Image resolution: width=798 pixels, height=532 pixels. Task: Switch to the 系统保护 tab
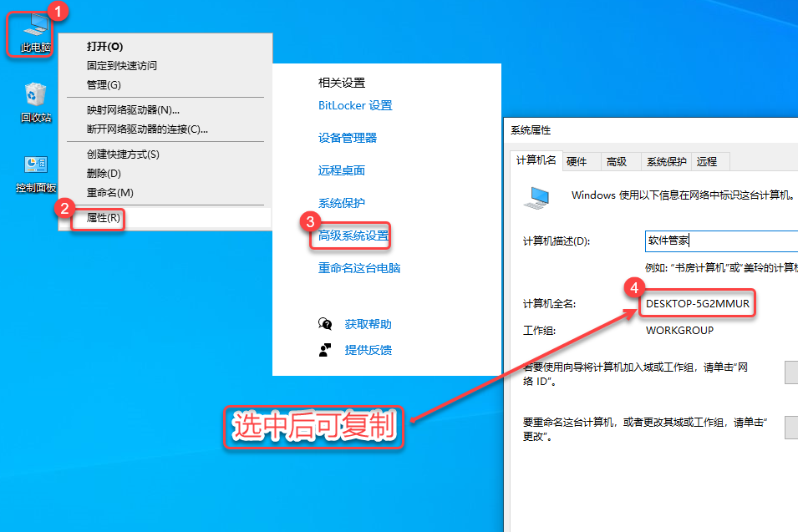click(666, 162)
